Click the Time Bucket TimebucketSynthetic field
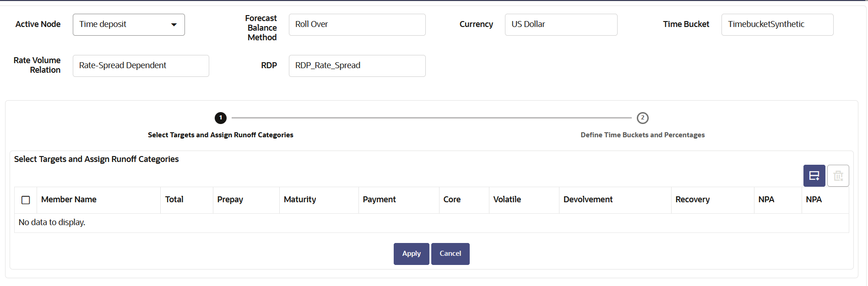 pyautogui.click(x=777, y=25)
